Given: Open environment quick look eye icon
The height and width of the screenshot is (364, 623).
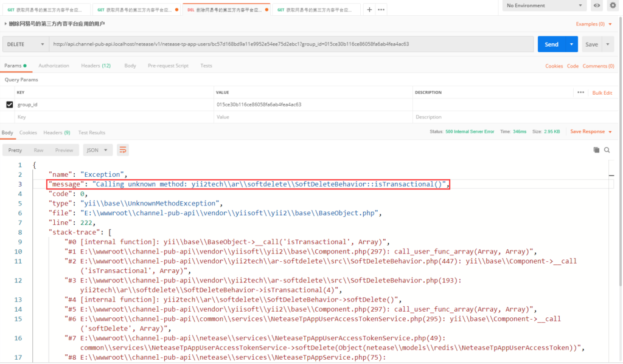Looking at the screenshot, I should point(597,5).
